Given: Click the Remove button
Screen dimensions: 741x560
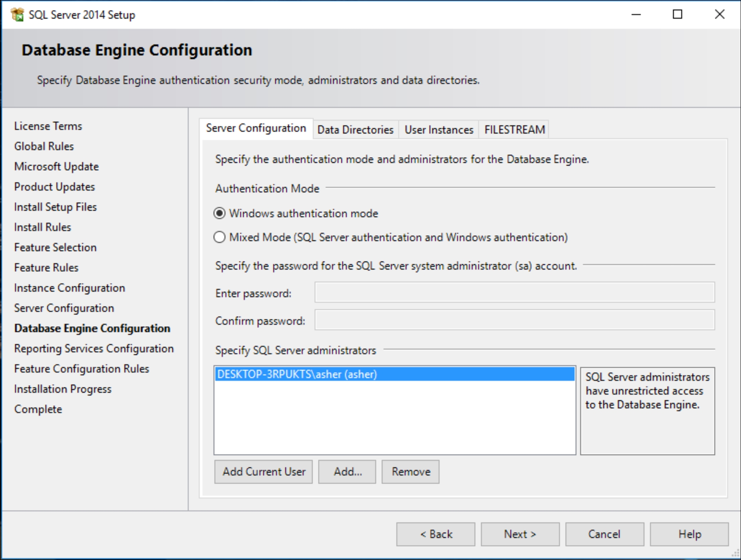Looking at the screenshot, I should pyautogui.click(x=410, y=472).
